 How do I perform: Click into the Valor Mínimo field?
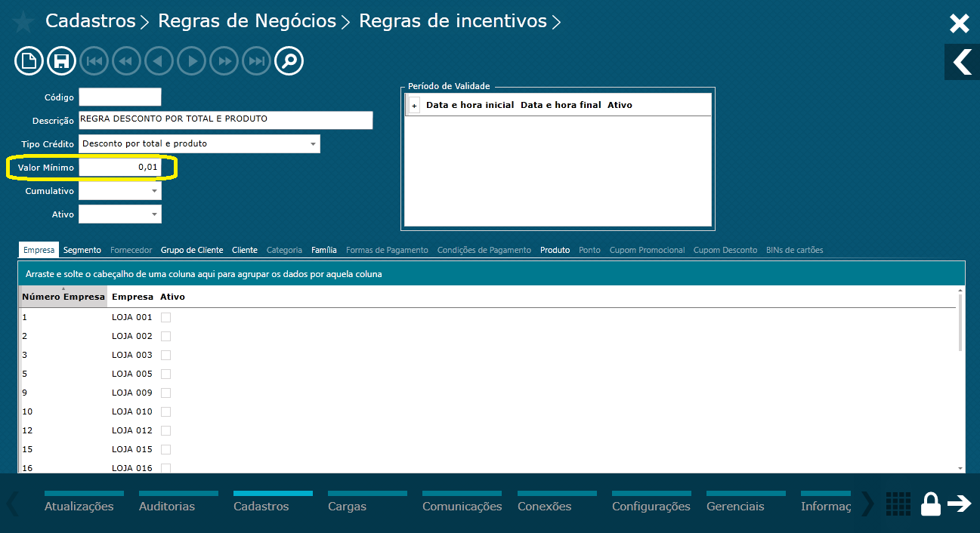tap(120, 168)
